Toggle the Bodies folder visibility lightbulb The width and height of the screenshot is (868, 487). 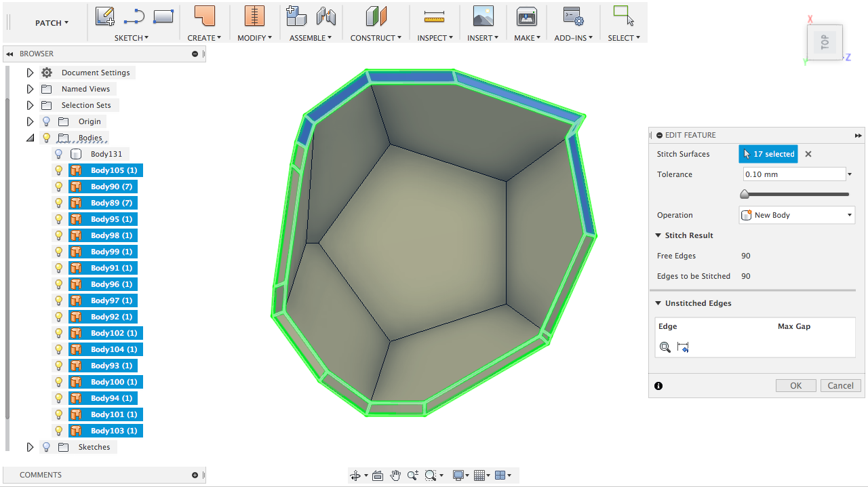coord(46,138)
